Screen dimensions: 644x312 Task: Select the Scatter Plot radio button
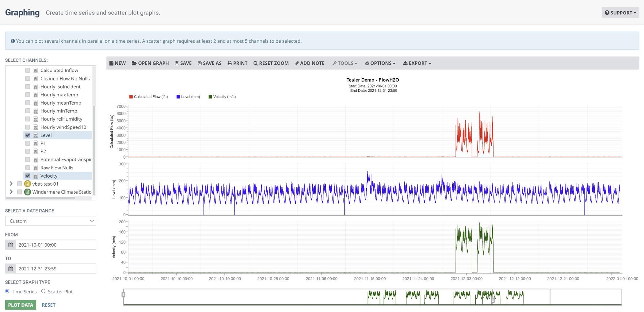tap(43, 291)
